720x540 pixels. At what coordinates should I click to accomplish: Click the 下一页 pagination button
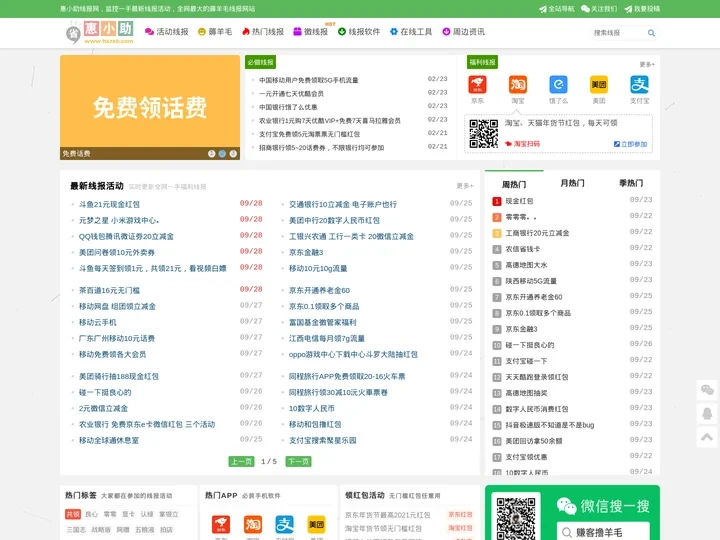click(298, 461)
